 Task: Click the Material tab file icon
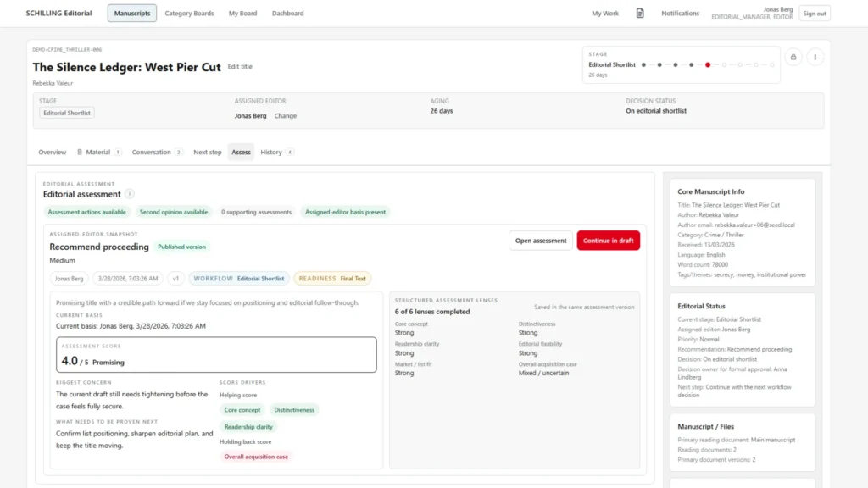click(80, 152)
